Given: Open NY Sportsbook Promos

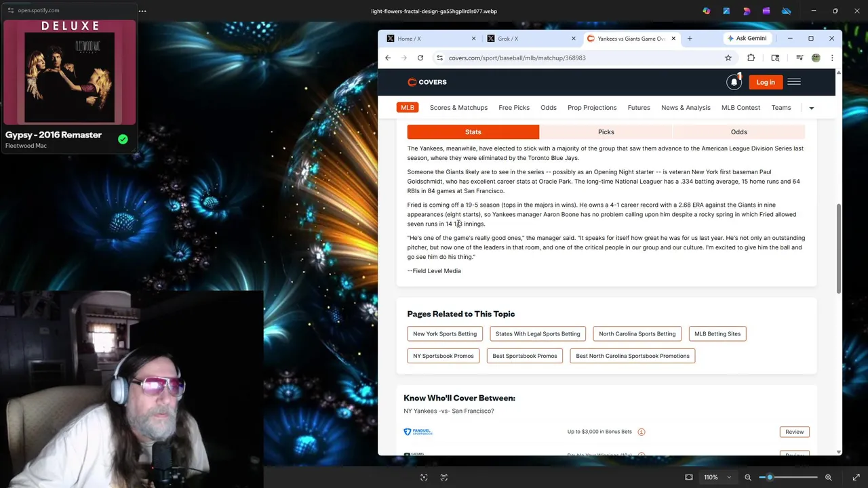Looking at the screenshot, I should click(443, 356).
